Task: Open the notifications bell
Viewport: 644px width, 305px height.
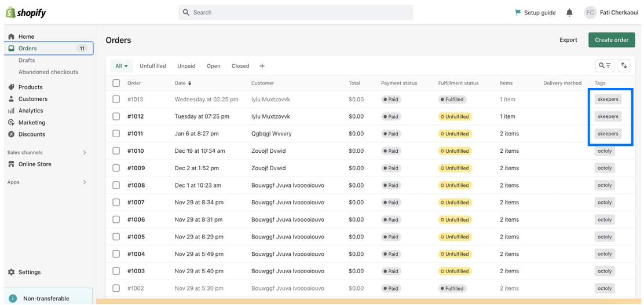Action: (x=569, y=13)
